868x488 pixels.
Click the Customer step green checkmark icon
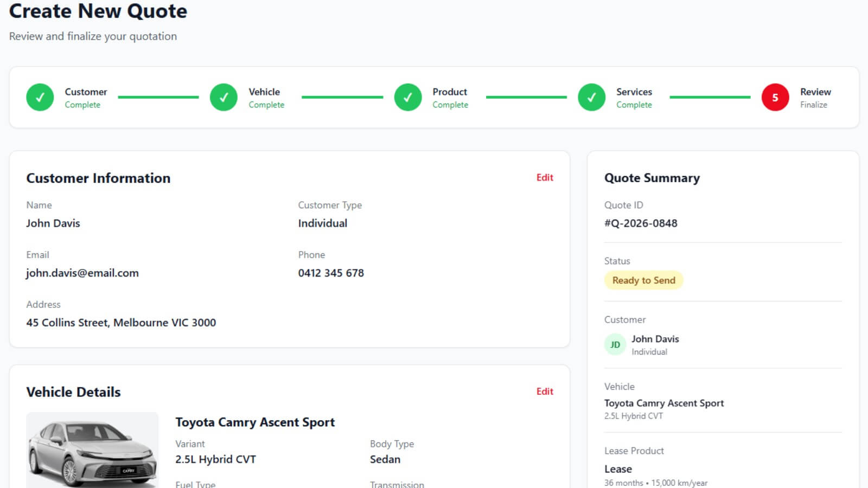pyautogui.click(x=40, y=98)
